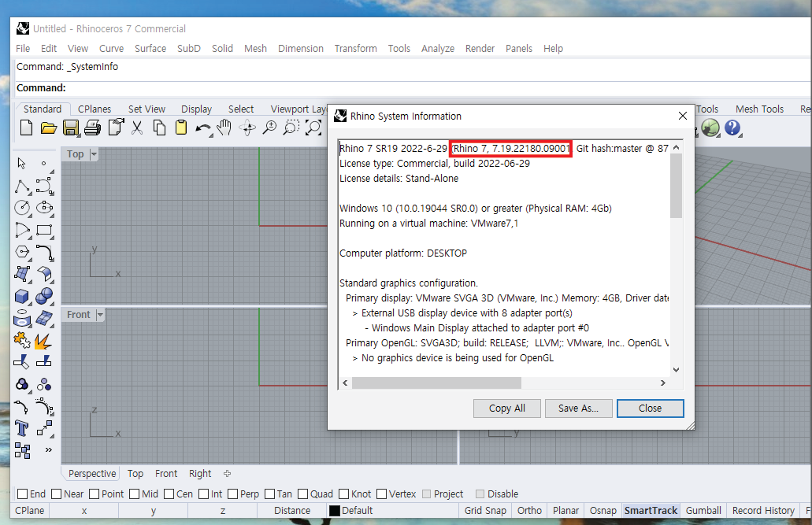Click the Close button in System Information
The height and width of the screenshot is (525, 812).
click(650, 408)
